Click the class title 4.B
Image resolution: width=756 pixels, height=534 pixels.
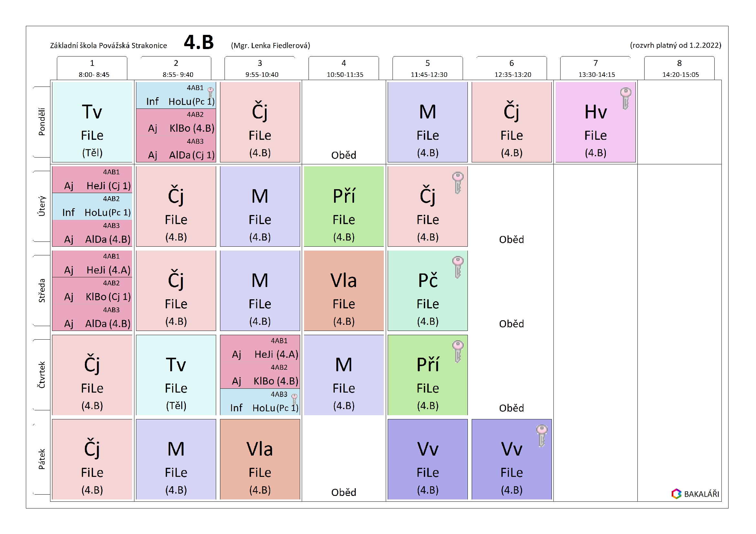point(199,42)
